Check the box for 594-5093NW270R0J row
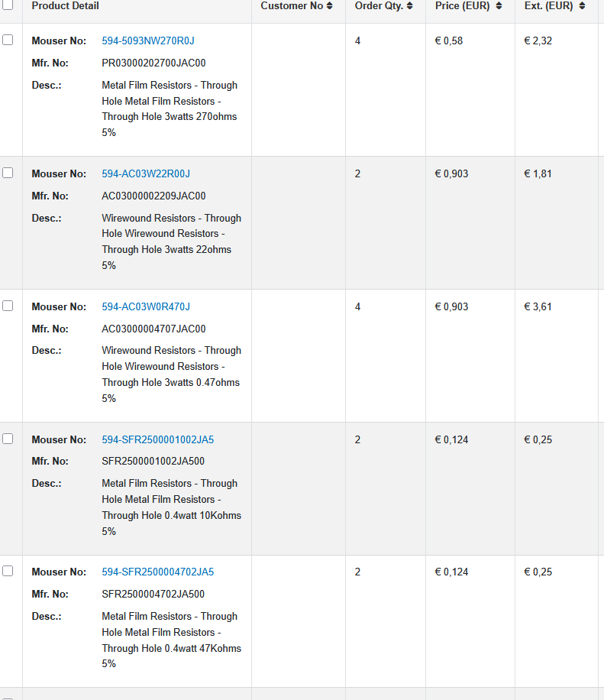The height and width of the screenshot is (700, 604). tap(8, 40)
